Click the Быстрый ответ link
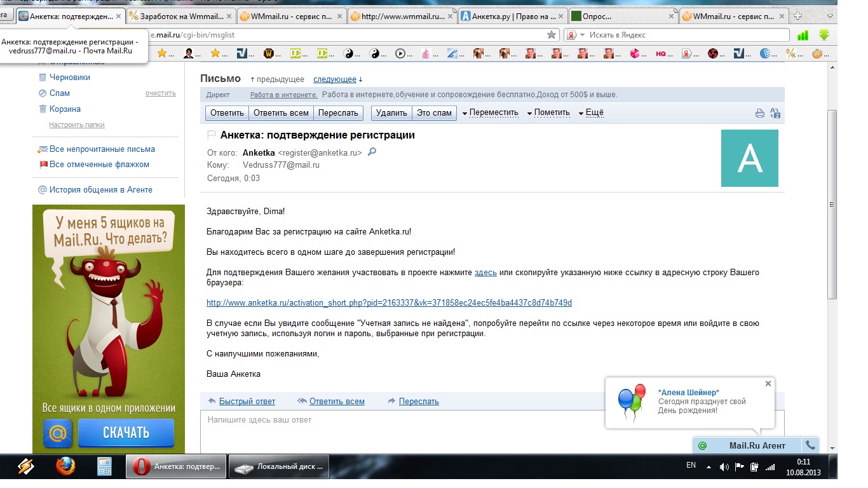Image resolution: width=868 pixels, height=488 pixels. coord(247,402)
